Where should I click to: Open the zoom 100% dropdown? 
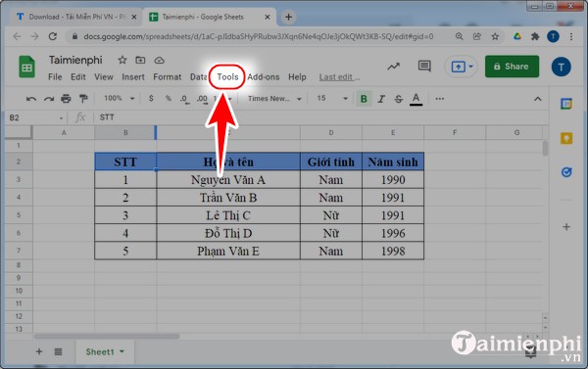(x=120, y=99)
